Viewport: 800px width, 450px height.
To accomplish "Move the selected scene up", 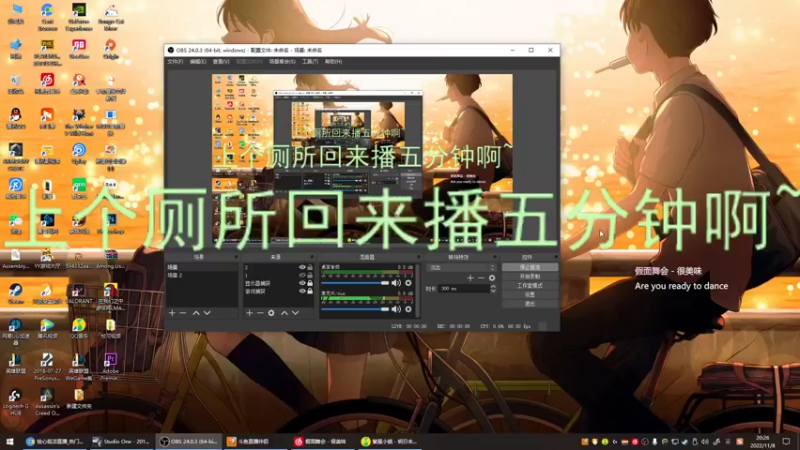I will [196, 313].
